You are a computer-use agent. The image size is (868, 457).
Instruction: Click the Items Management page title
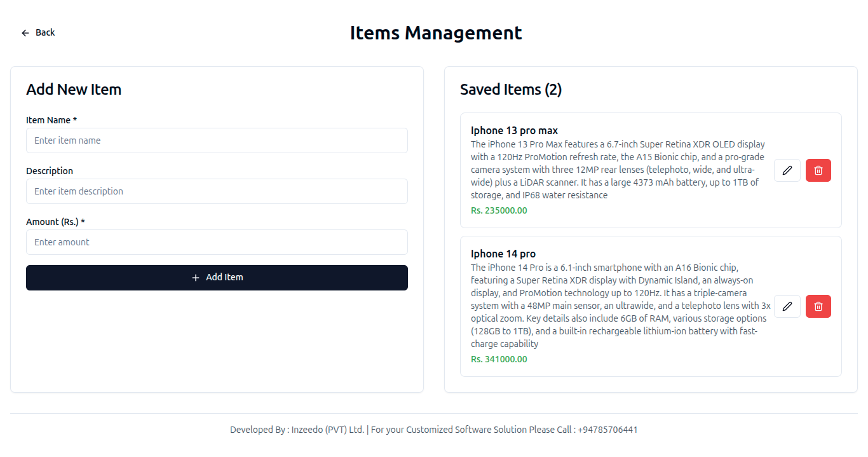click(x=436, y=33)
